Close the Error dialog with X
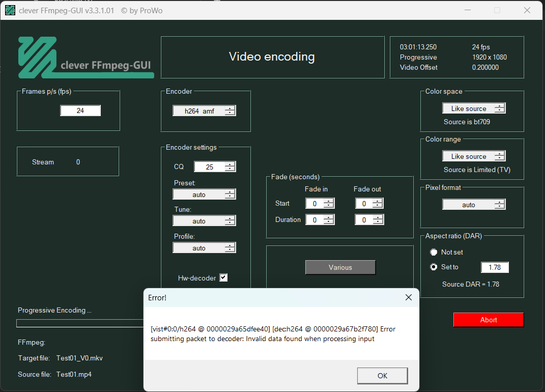The width and height of the screenshot is (545, 392). point(408,298)
